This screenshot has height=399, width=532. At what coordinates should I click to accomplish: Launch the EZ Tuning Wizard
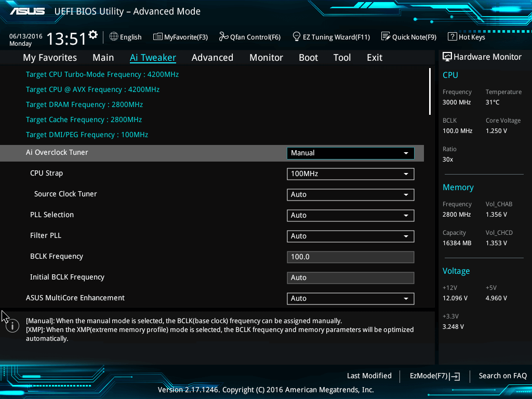click(x=331, y=37)
